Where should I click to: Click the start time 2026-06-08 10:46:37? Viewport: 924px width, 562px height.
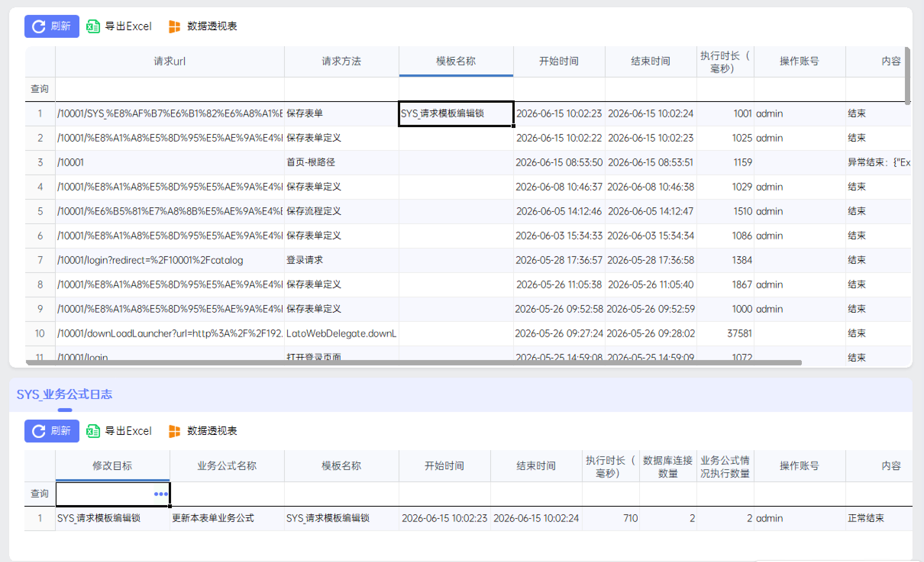click(x=559, y=187)
